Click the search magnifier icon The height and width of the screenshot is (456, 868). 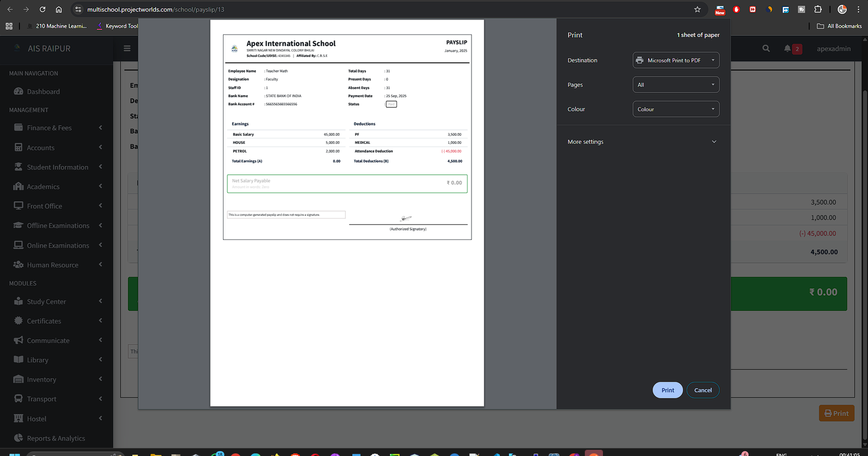[x=766, y=48]
